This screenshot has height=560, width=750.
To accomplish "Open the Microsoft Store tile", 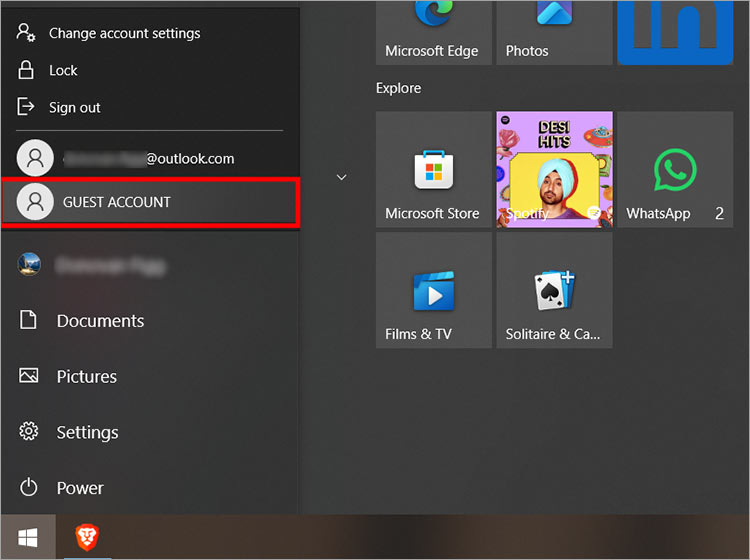I will pos(434,169).
